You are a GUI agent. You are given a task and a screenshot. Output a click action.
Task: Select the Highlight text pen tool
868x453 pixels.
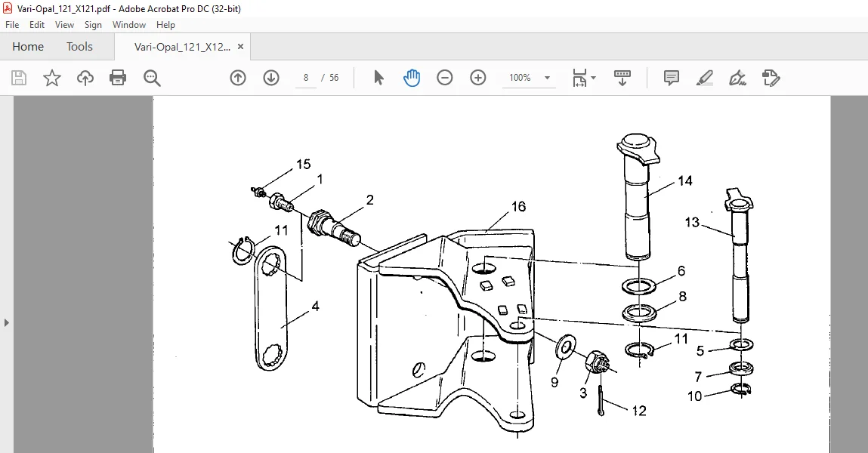705,78
